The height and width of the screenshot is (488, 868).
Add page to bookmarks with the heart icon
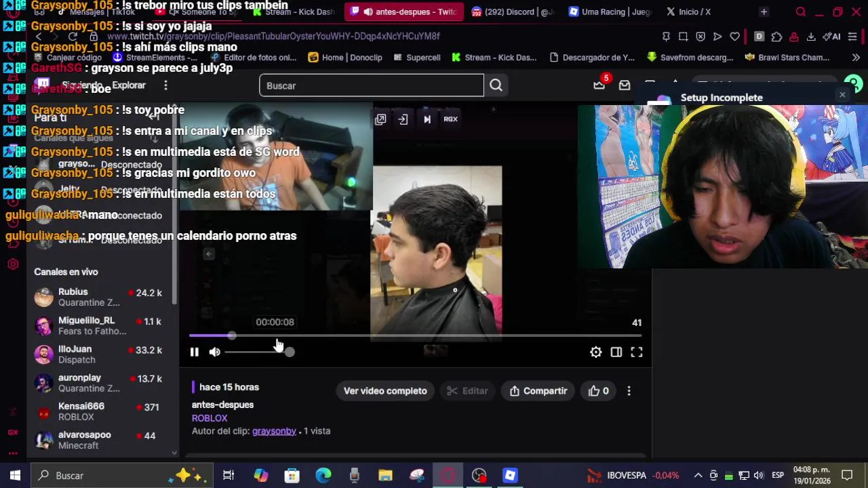[734, 37]
